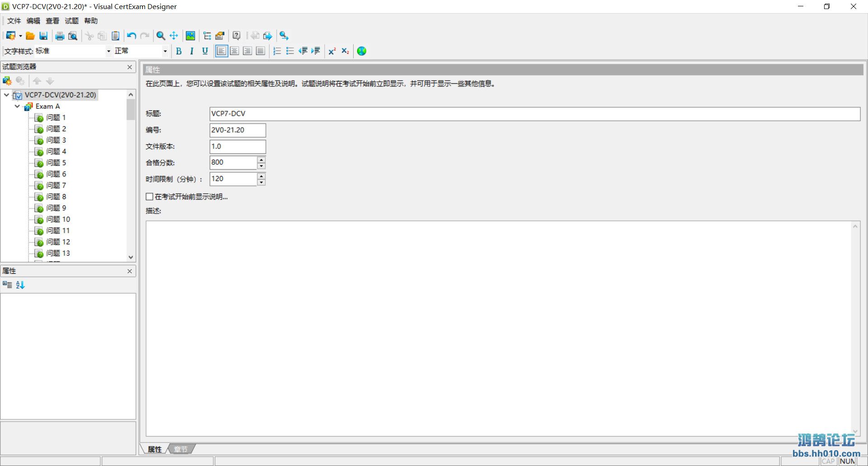Screen dimensions: 868x466
Task: Toggle italic formatting
Action: (x=192, y=51)
